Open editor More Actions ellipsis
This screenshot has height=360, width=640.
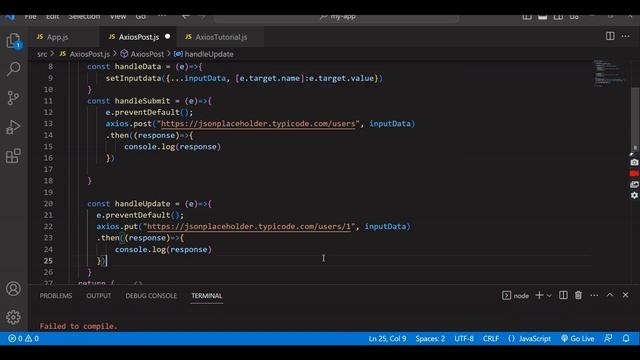[625, 36]
